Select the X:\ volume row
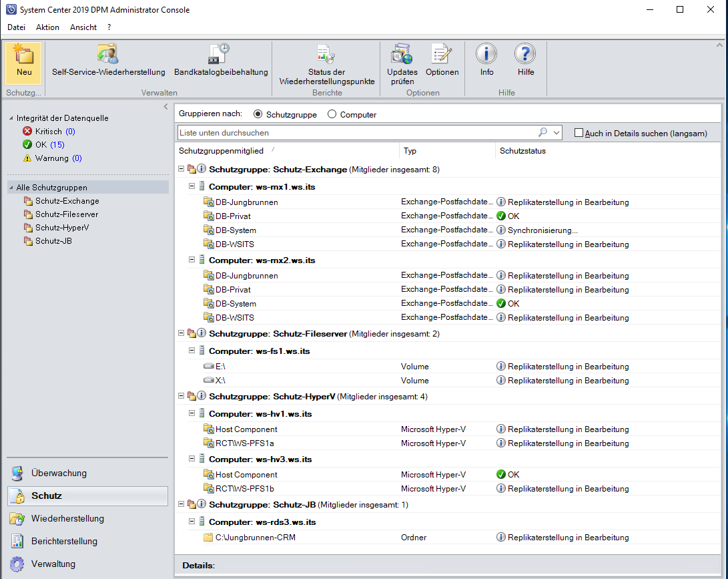Viewport: 728px width, 579px height. (x=448, y=380)
